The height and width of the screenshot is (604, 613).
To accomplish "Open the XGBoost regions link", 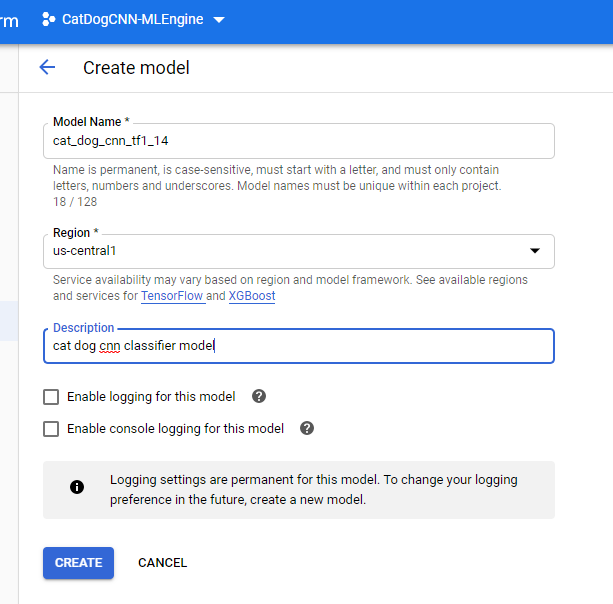I will click(x=252, y=296).
